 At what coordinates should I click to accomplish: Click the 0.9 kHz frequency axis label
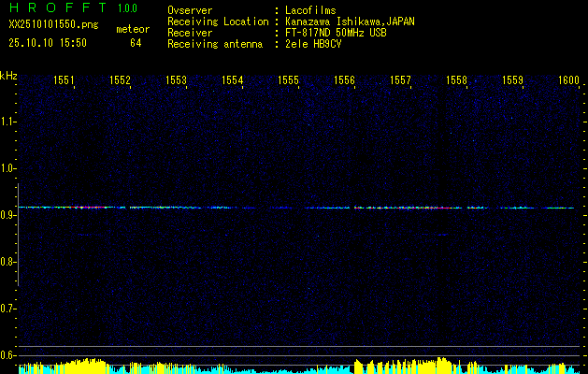point(7,215)
